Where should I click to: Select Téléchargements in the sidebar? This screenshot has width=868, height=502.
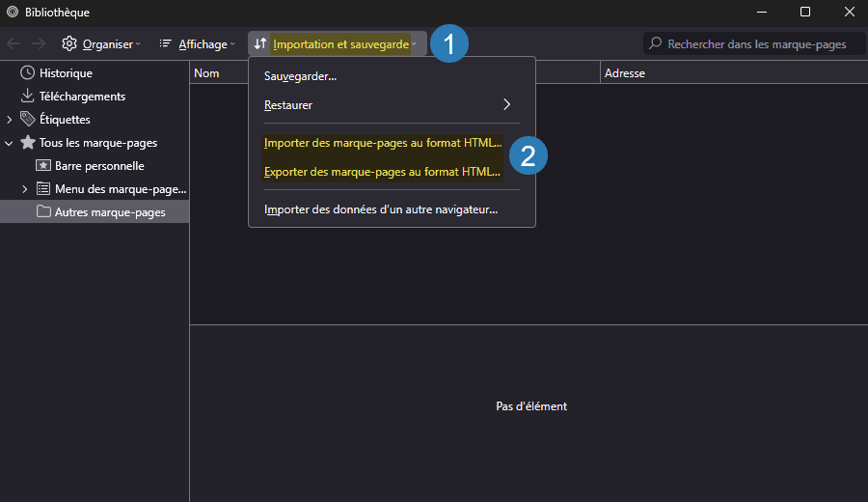pyautogui.click(x=95, y=97)
